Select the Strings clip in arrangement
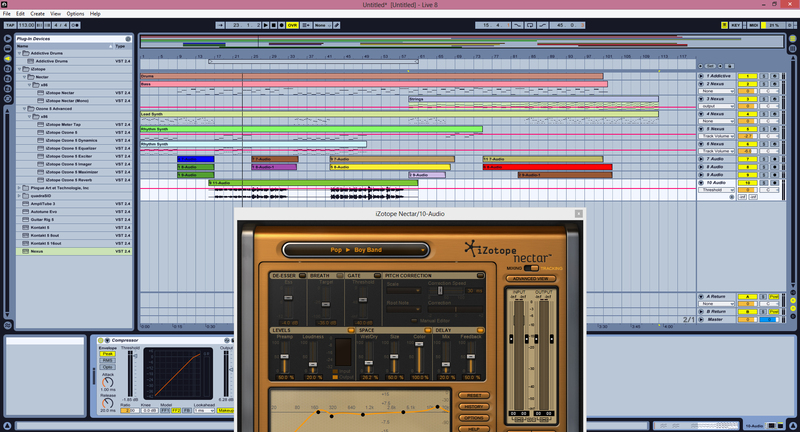Image resolution: width=800 pixels, height=432 pixels. [x=533, y=99]
